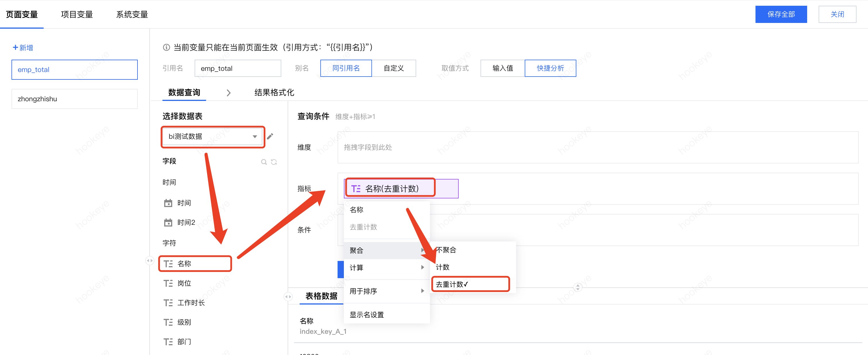Click the text icon next to 工作时长

tap(168, 303)
